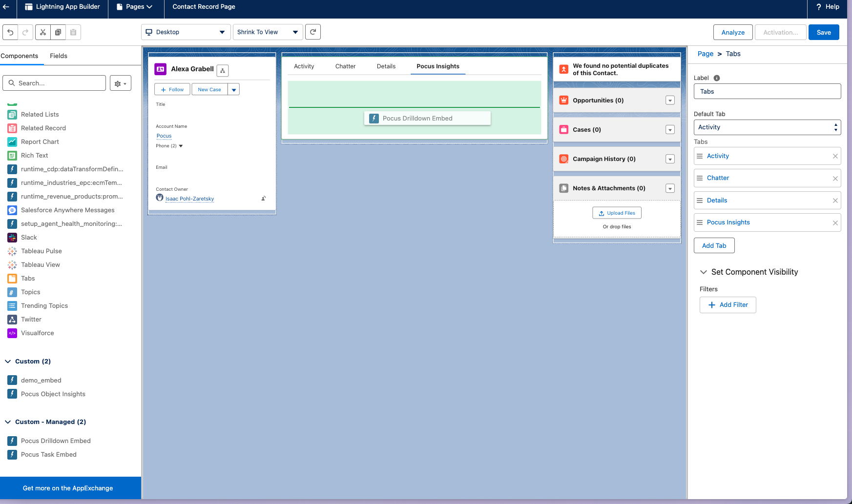Image resolution: width=852 pixels, height=504 pixels.
Task: Click the Refresh canvas icon
Action: (313, 32)
